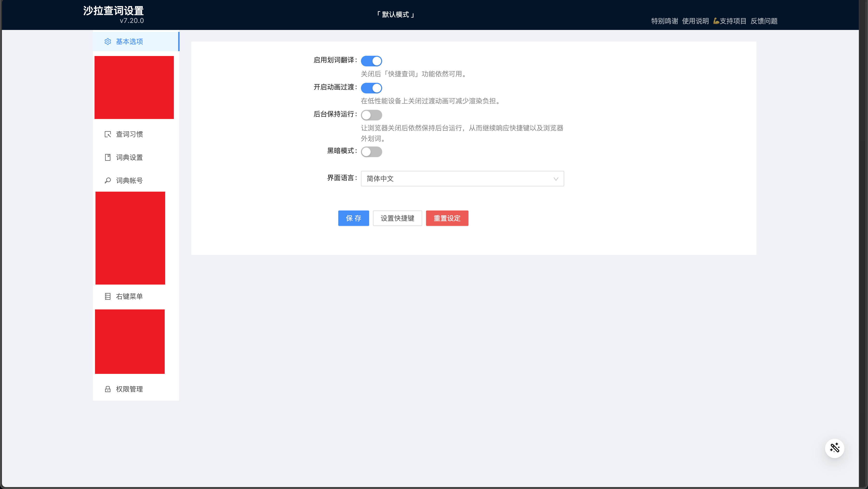Open the 词典设置 sidebar menu item

(129, 158)
